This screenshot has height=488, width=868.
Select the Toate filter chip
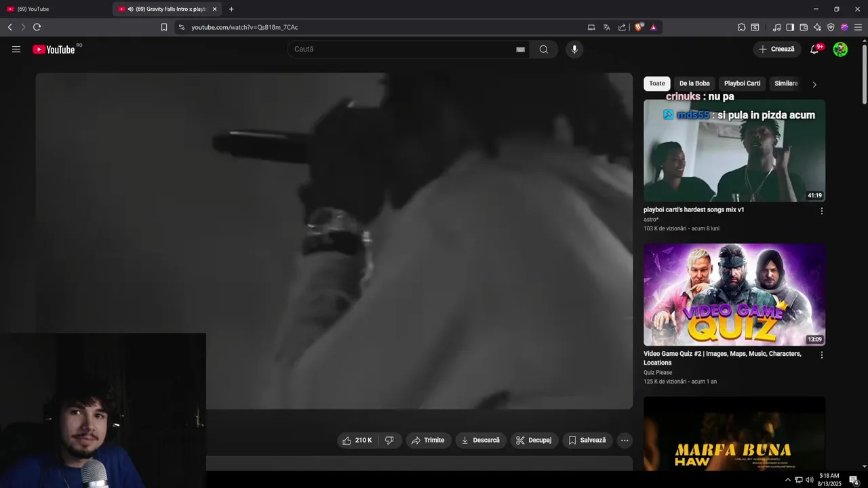click(x=657, y=84)
